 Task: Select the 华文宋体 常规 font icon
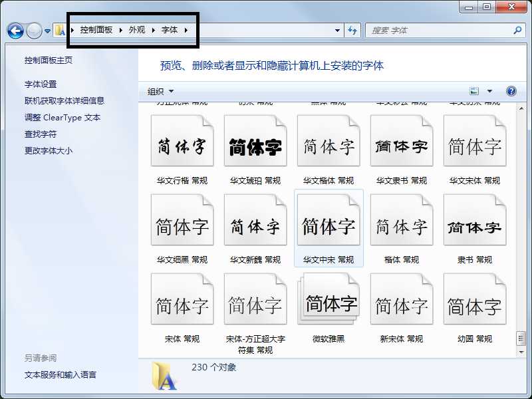[475, 141]
